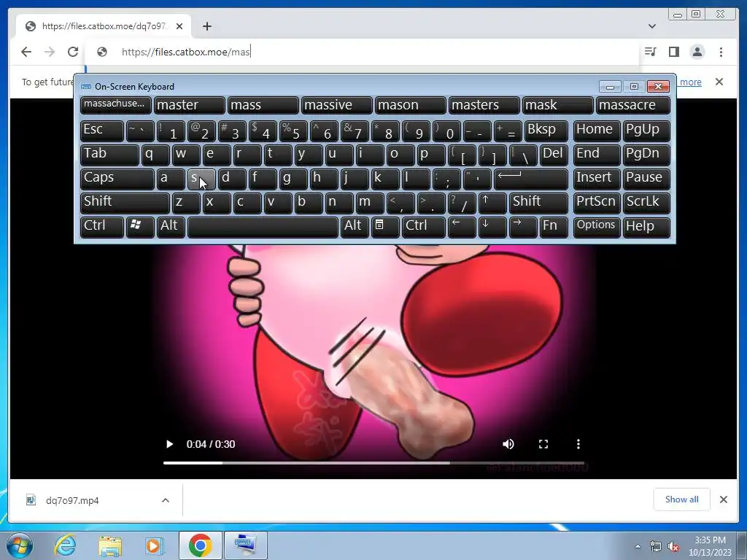Image resolution: width=747 pixels, height=560 pixels.
Task: Dismiss the infobar with its X button
Action: coord(719,82)
